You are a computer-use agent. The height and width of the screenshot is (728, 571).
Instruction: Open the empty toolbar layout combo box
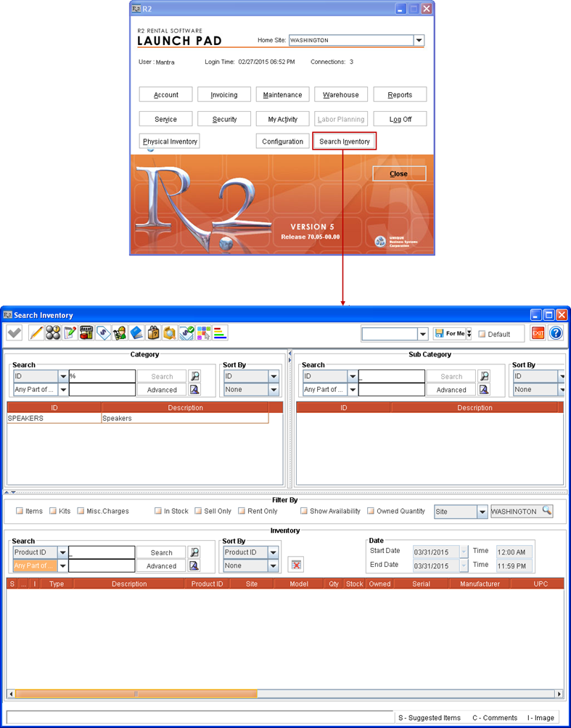(x=423, y=334)
